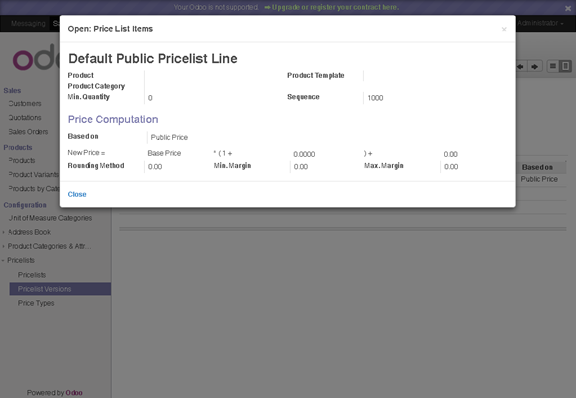Switch to form view icon
The image size is (576, 398).
[565, 66]
